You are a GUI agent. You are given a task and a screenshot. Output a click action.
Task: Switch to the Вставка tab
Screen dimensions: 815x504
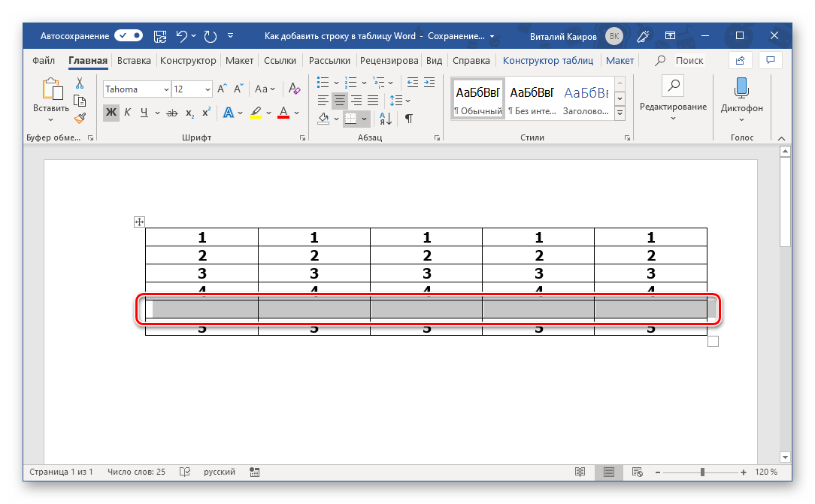point(134,60)
